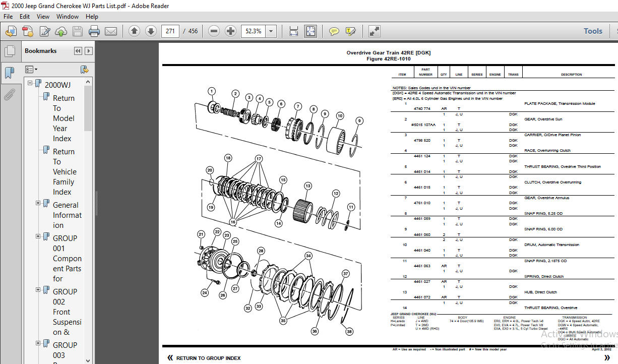Click the Adobe Reader title bar icon
Screen dimensions: 618x364
(6, 6)
